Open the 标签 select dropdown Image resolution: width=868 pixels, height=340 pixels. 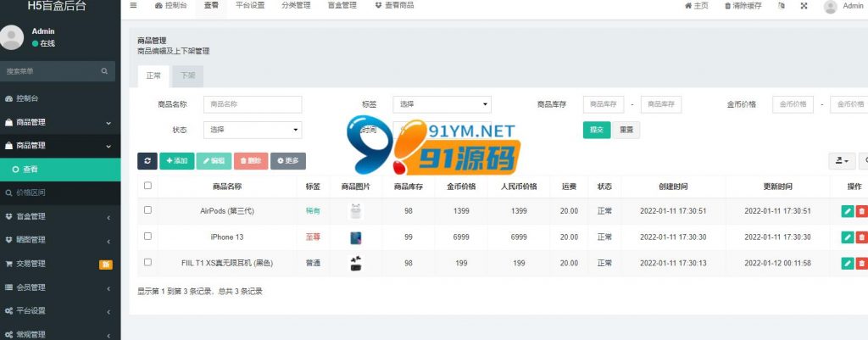(x=442, y=104)
